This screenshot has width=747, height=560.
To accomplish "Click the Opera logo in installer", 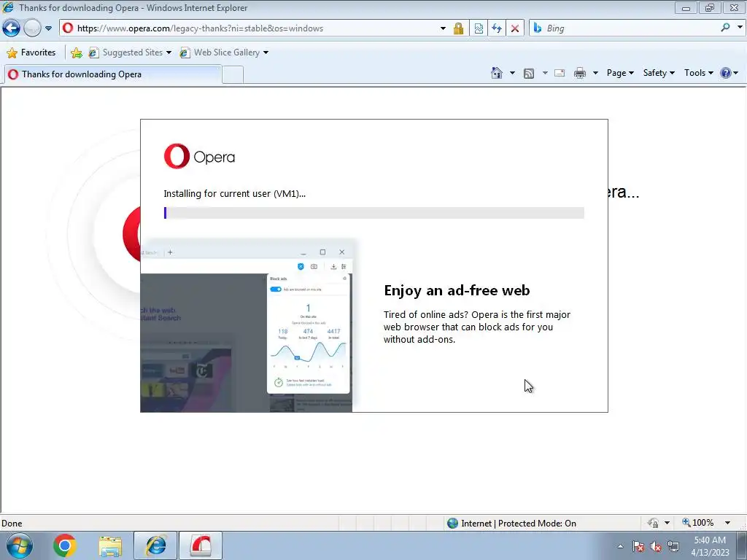I will pyautogui.click(x=199, y=156).
